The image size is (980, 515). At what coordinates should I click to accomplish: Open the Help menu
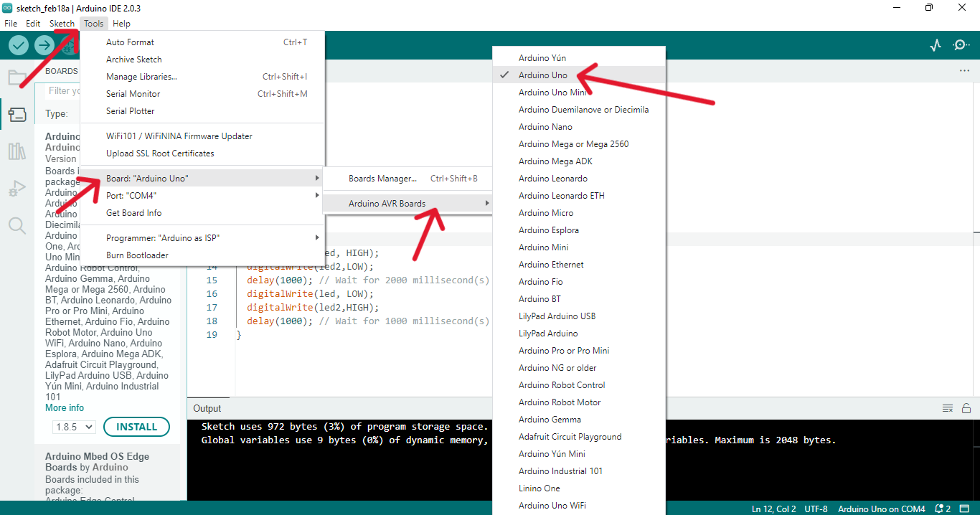[x=121, y=24]
